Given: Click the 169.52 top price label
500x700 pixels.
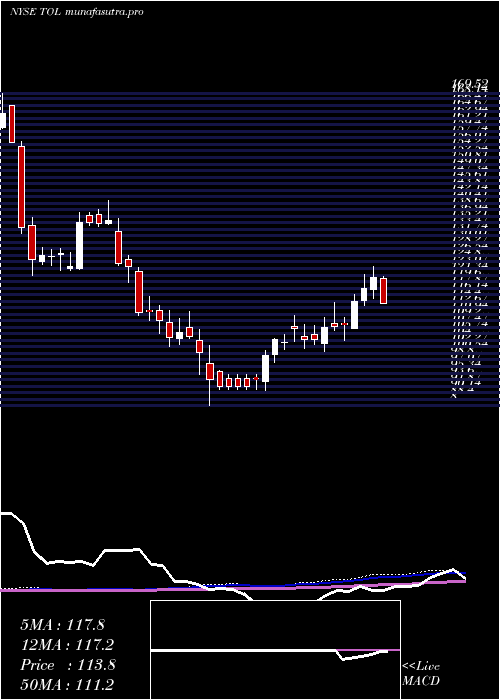Looking at the screenshot, I should [x=470, y=83].
